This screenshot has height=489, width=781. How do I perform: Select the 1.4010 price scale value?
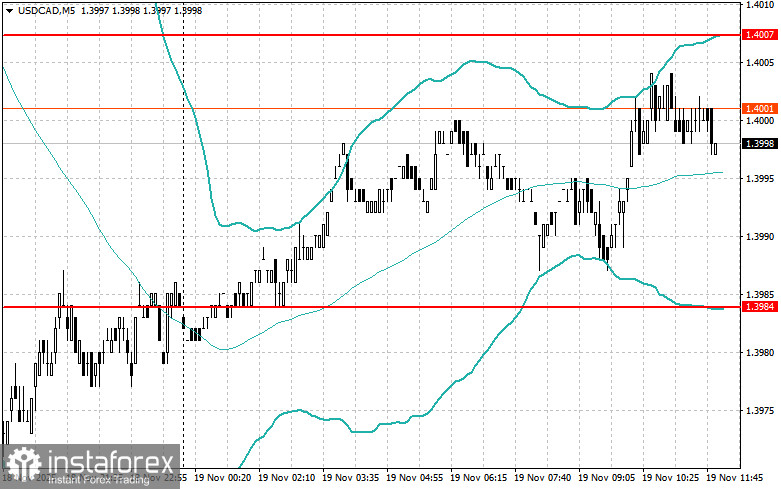click(x=760, y=5)
